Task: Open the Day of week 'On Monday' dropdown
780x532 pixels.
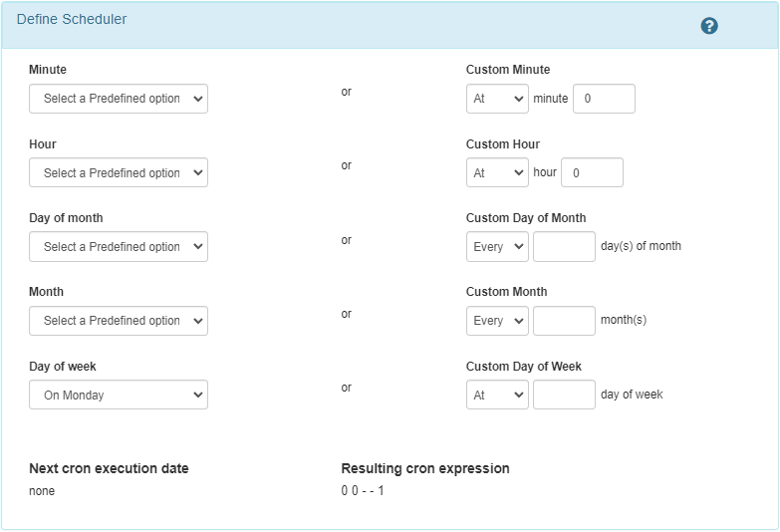Action: (119, 395)
